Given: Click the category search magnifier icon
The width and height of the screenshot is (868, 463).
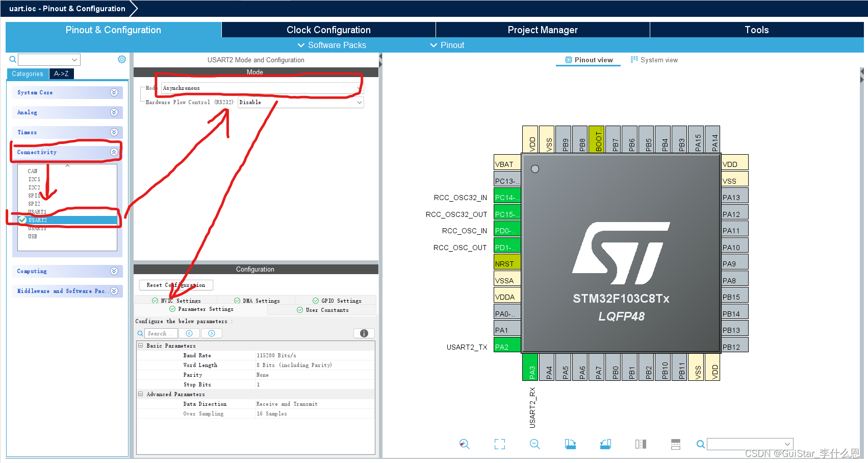Looking at the screenshot, I should click(x=13, y=60).
